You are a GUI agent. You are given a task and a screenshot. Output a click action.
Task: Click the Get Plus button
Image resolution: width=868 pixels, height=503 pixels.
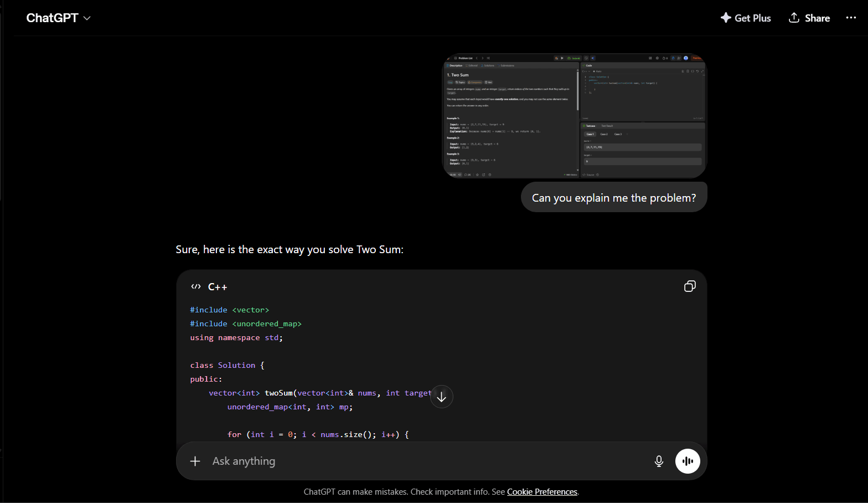coord(746,18)
